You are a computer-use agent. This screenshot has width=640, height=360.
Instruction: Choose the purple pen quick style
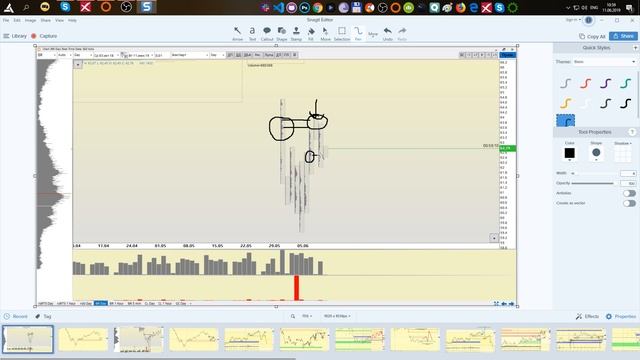point(605,83)
